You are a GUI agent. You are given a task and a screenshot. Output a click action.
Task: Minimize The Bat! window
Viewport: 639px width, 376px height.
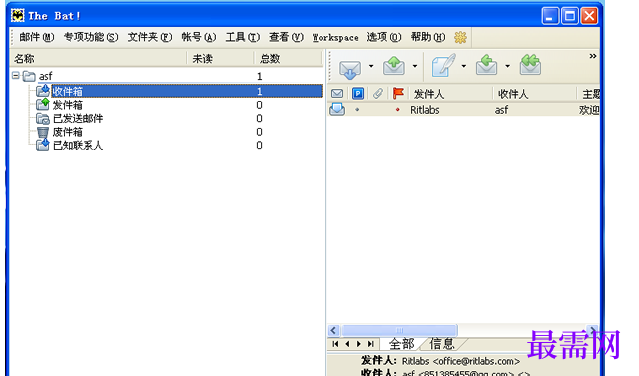(x=550, y=16)
